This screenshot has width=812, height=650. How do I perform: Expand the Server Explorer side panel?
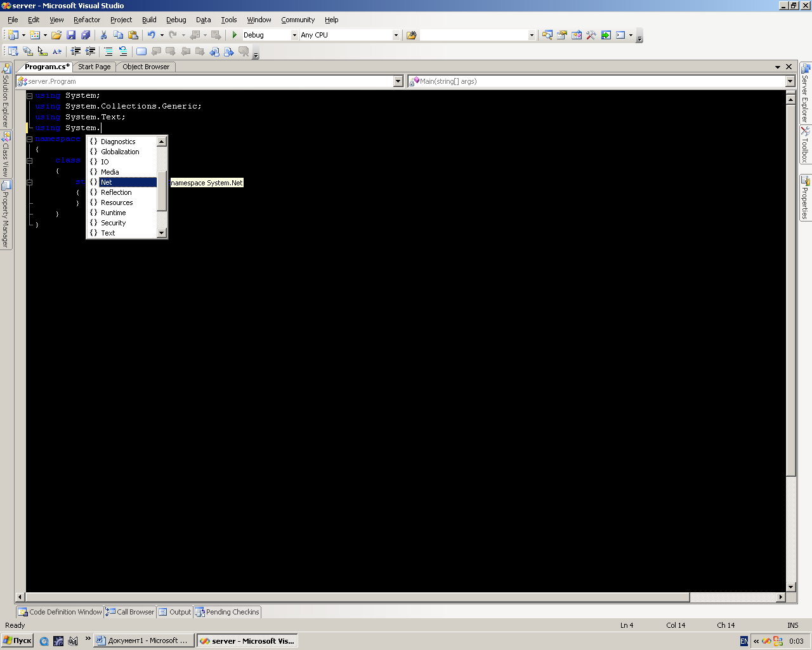tap(805, 93)
